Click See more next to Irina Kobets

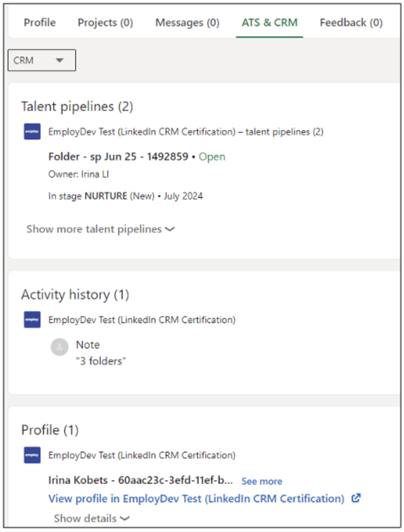click(x=262, y=481)
